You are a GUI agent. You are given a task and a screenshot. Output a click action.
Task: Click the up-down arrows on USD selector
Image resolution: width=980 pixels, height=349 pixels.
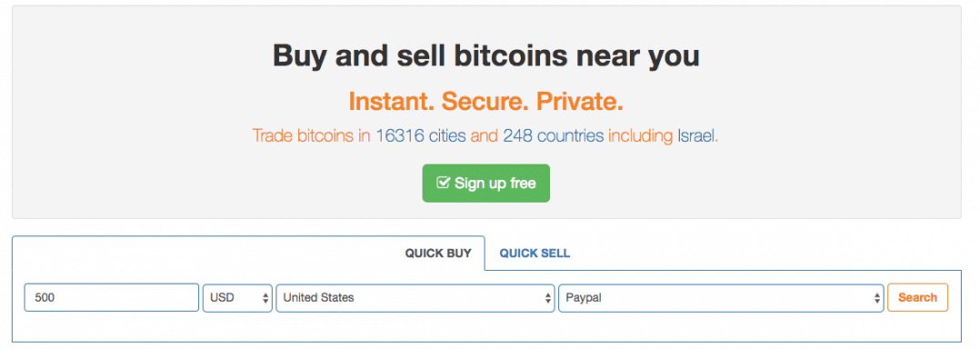(265, 298)
